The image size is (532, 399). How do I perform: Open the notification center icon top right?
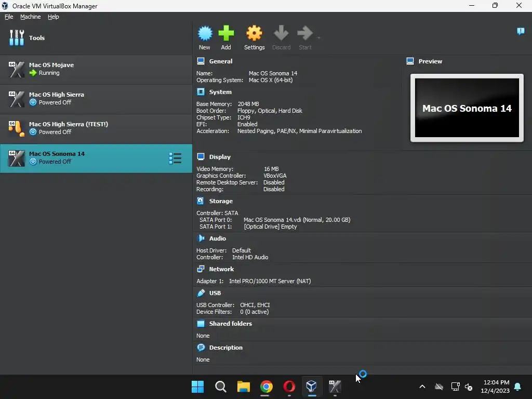(521, 31)
